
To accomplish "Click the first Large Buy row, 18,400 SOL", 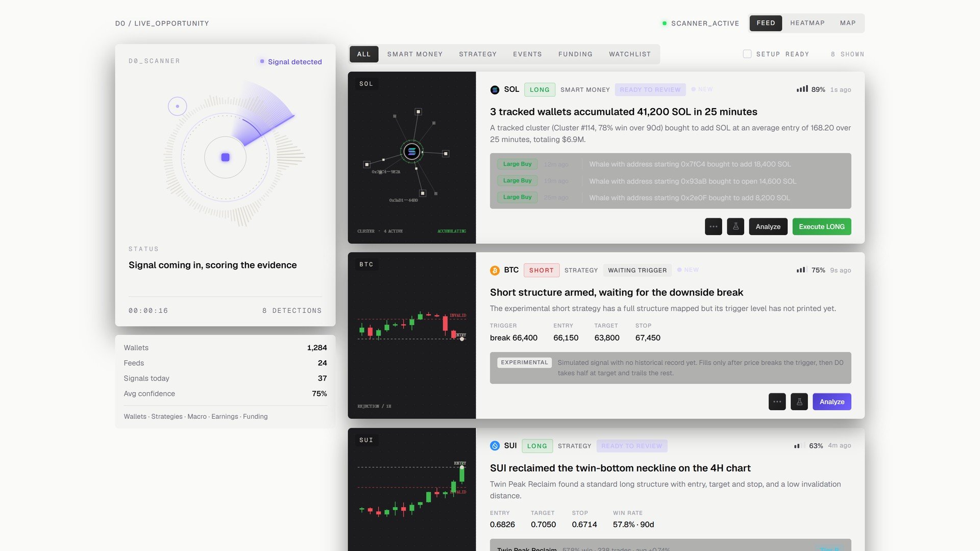I will [x=671, y=164].
